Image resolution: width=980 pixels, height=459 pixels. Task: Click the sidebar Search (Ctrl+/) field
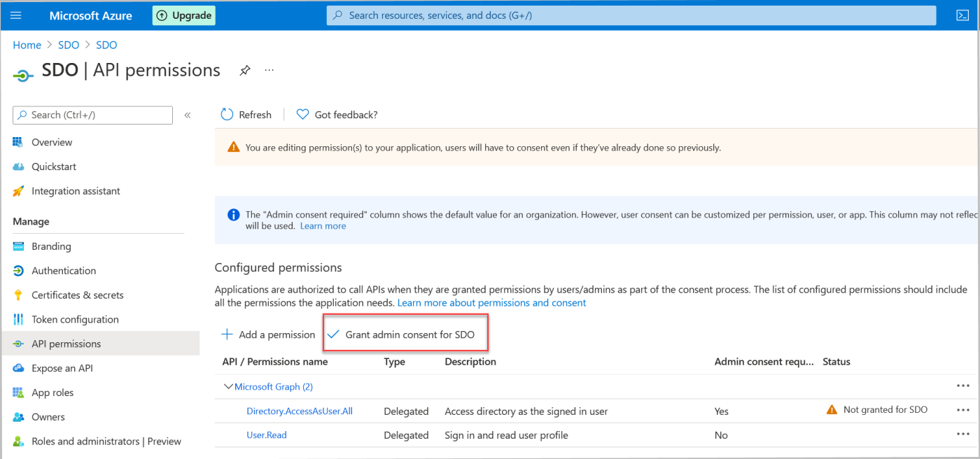(x=92, y=115)
